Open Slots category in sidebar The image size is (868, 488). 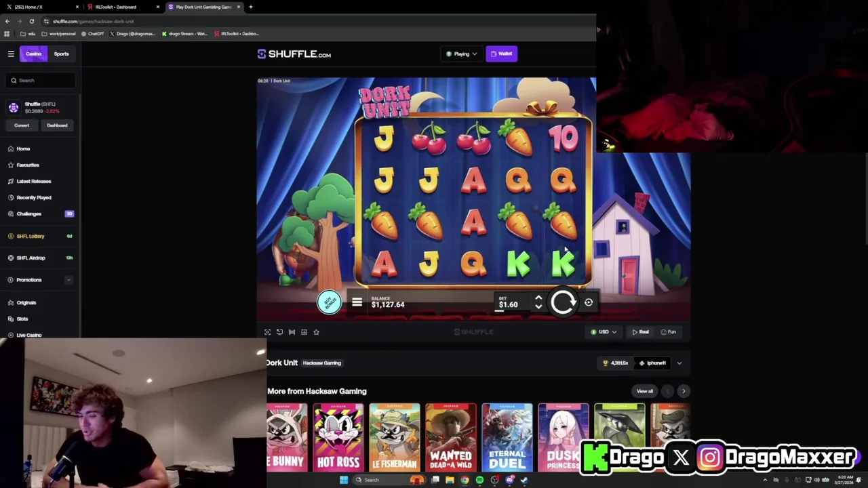click(22, 319)
